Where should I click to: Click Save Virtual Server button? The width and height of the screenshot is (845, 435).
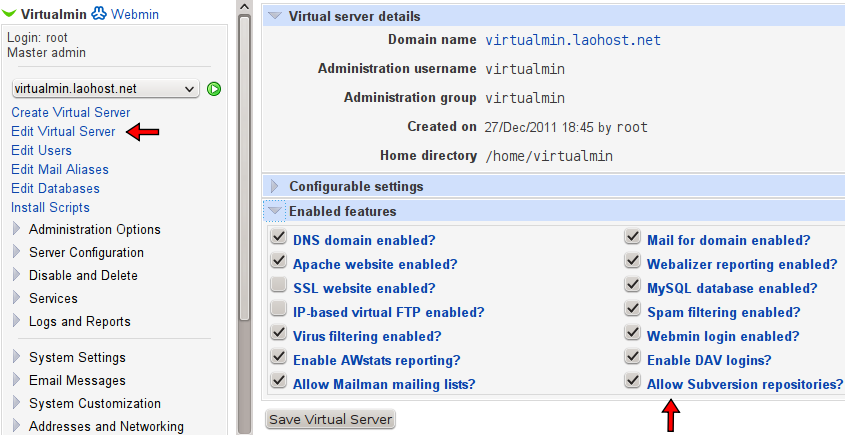pyautogui.click(x=330, y=419)
